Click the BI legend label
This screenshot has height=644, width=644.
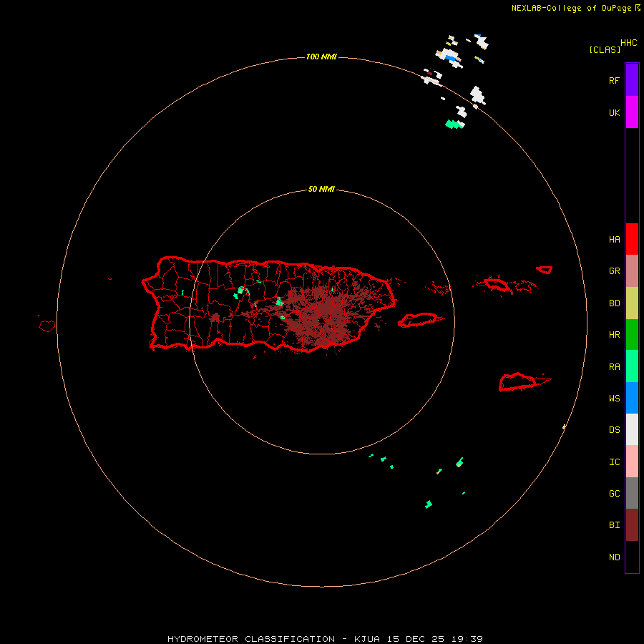pos(614,525)
